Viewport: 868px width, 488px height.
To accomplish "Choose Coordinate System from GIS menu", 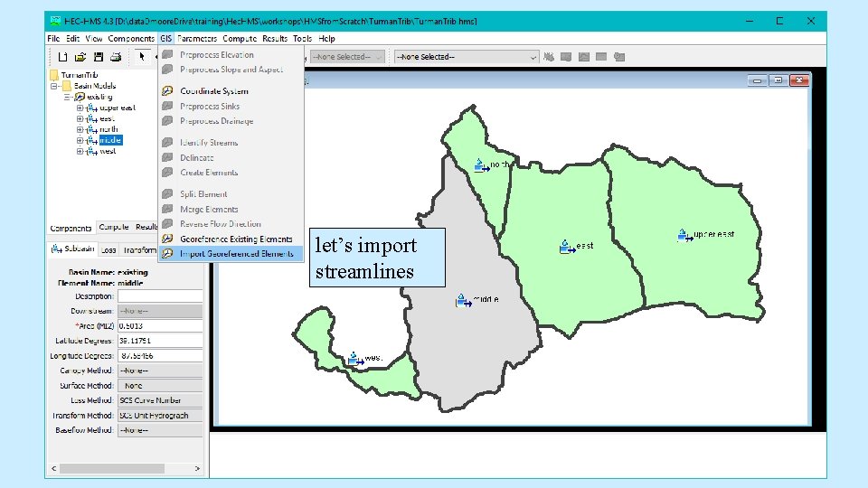I will pos(231,90).
